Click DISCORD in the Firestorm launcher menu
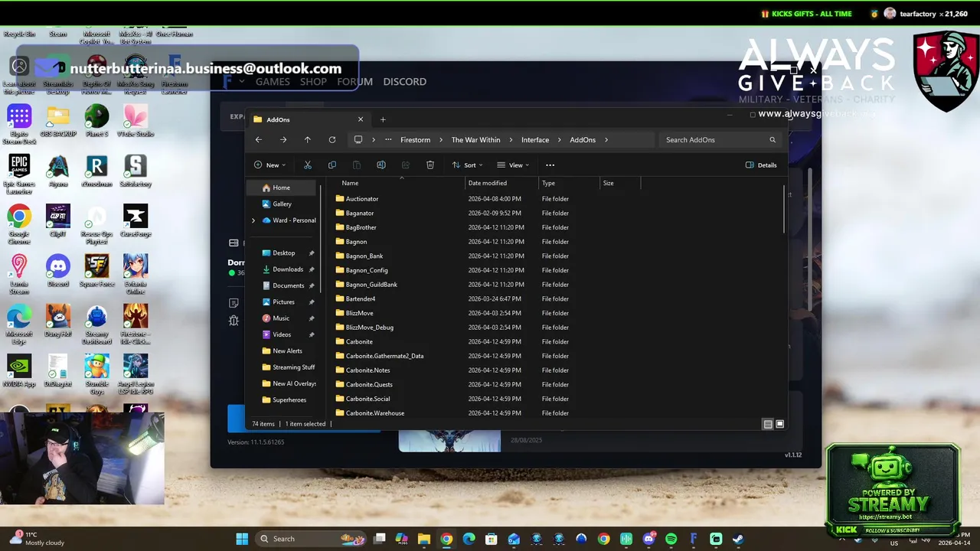The height and width of the screenshot is (551, 980). 405,82
